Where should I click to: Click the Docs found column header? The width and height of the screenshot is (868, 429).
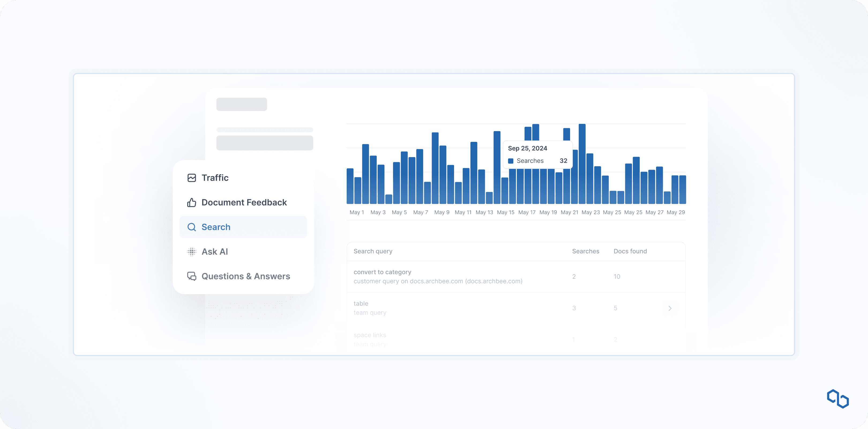(630, 251)
